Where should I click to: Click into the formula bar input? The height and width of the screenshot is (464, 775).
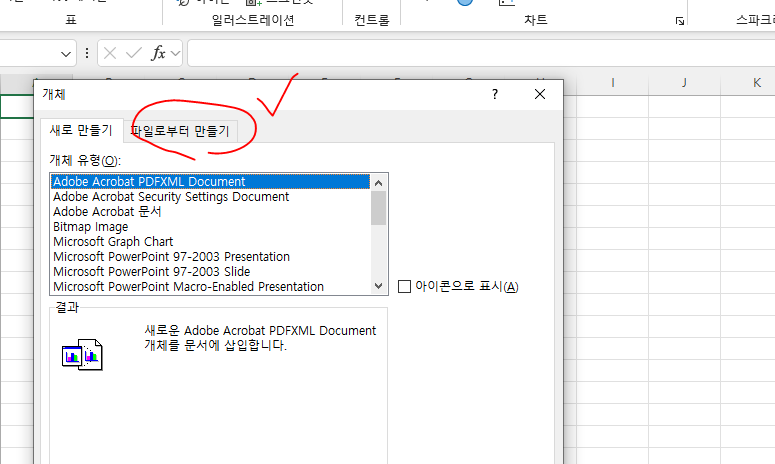481,53
